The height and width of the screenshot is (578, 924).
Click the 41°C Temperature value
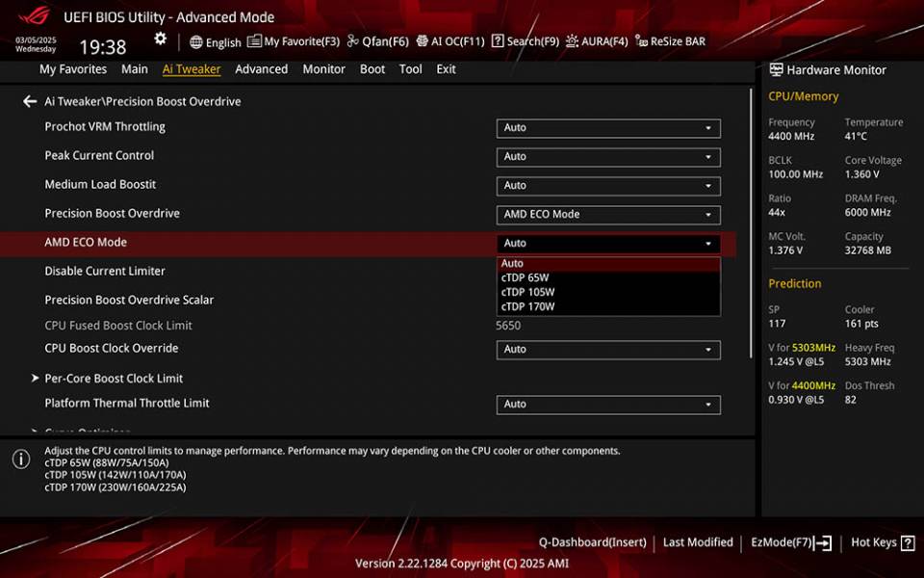[856, 136]
